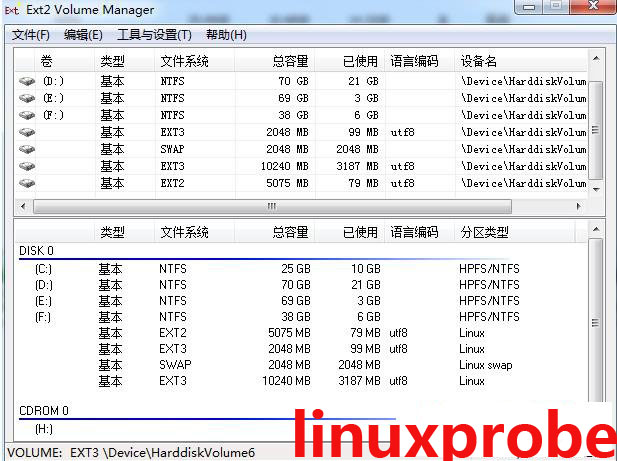Screen dimensions: 617x461
Task: Open the 编辑(E) menu
Action: pyautogui.click(x=83, y=35)
